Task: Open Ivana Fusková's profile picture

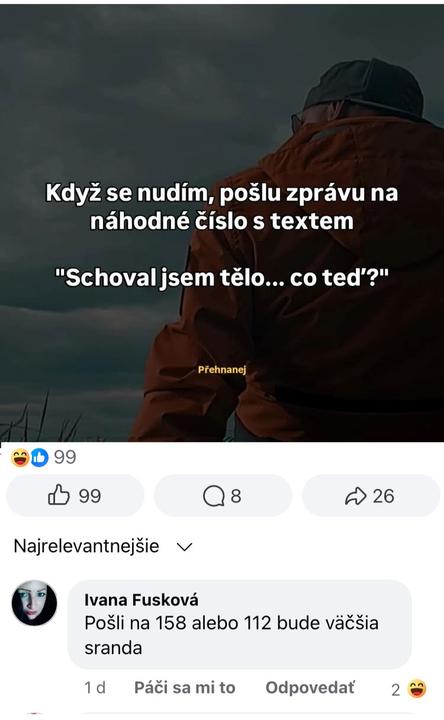Action: pos(34,602)
